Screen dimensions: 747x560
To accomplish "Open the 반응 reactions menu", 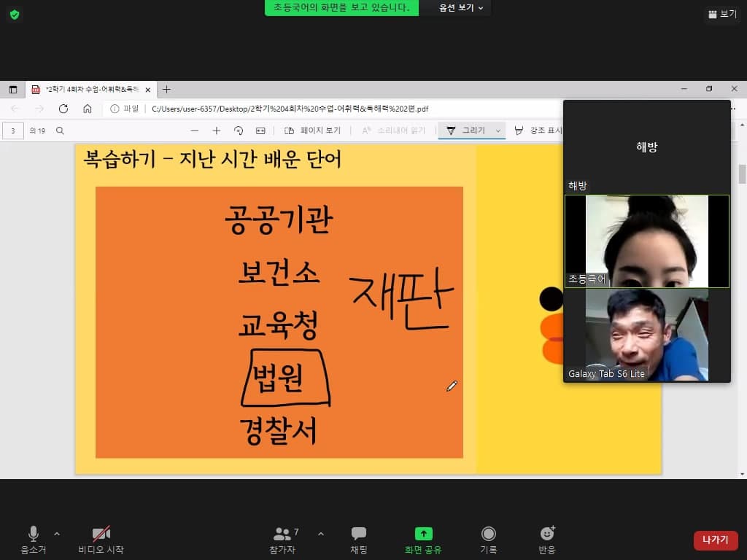I will pyautogui.click(x=547, y=540).
